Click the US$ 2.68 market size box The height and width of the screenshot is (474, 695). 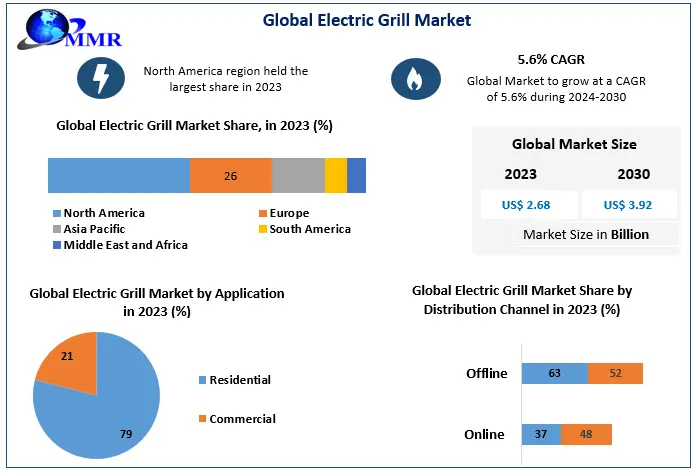coord(528,205)
